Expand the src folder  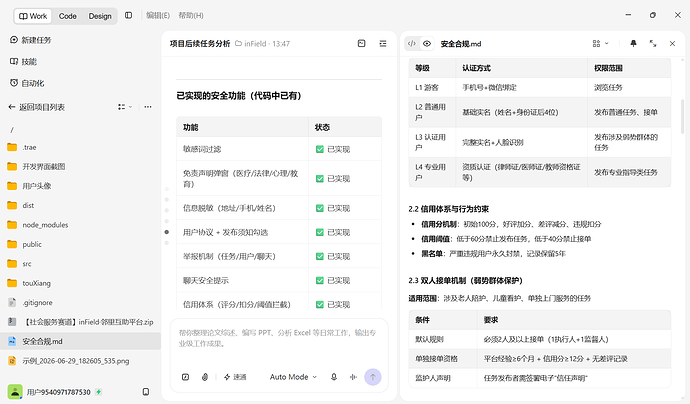[x=80, y=264]
